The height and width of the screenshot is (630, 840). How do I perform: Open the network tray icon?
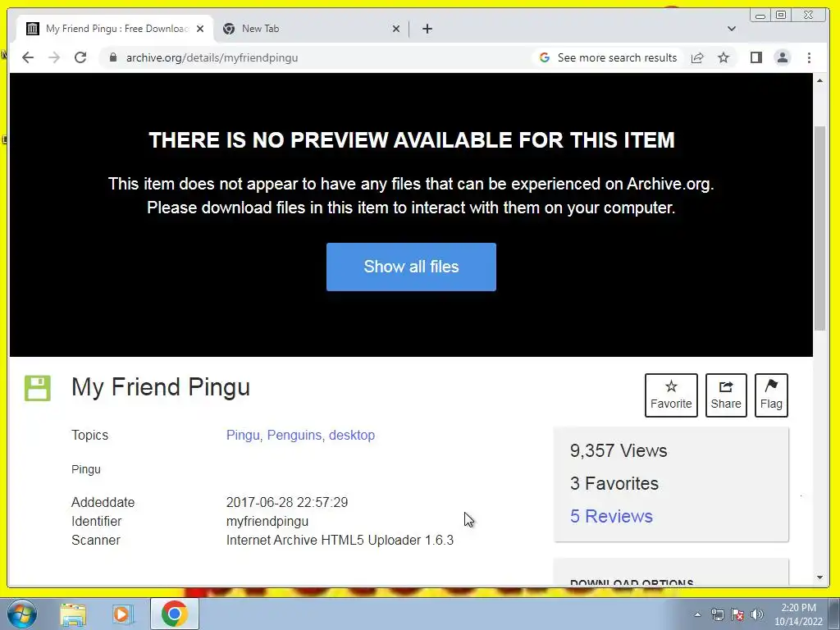click(x=717, y=614)
